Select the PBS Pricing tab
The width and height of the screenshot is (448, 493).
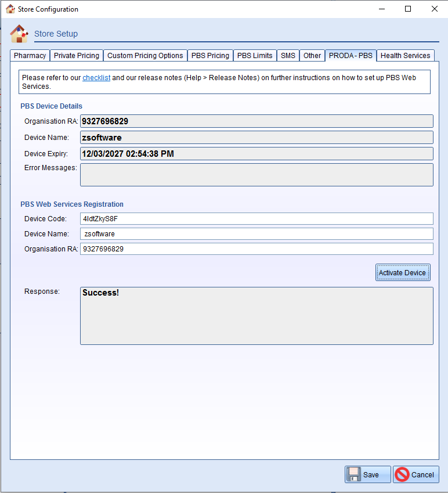click(210, 56)
